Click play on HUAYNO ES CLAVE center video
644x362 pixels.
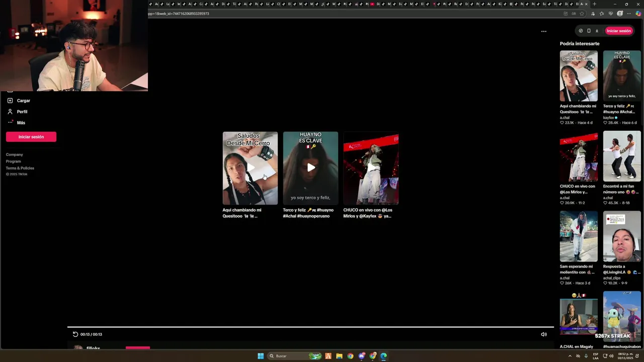(311, 168)
